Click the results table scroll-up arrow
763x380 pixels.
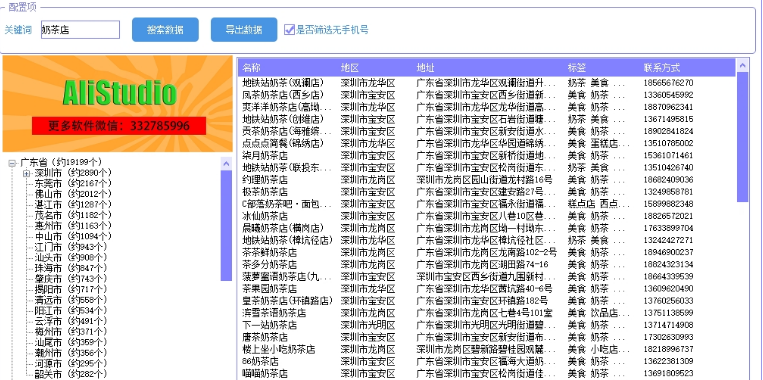click(743, 65)
